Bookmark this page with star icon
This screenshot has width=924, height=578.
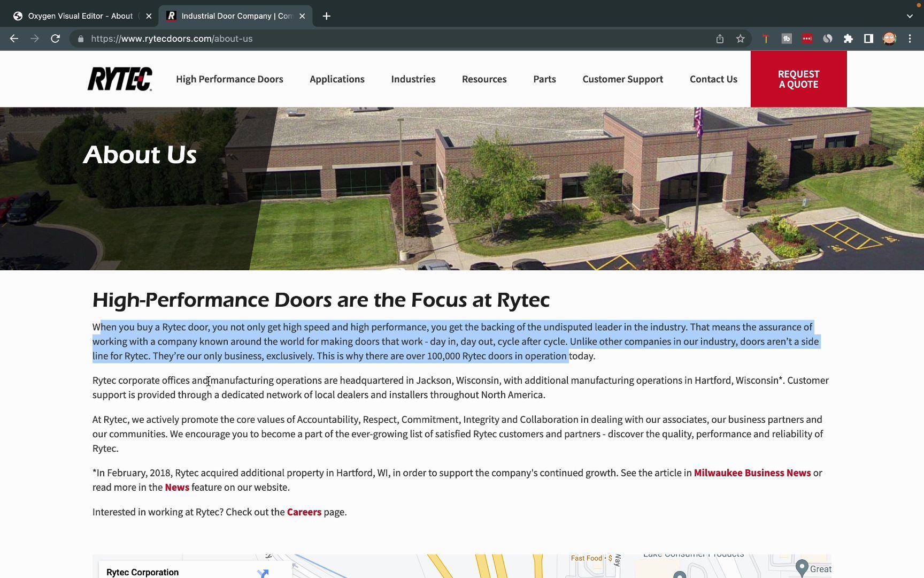740,39
